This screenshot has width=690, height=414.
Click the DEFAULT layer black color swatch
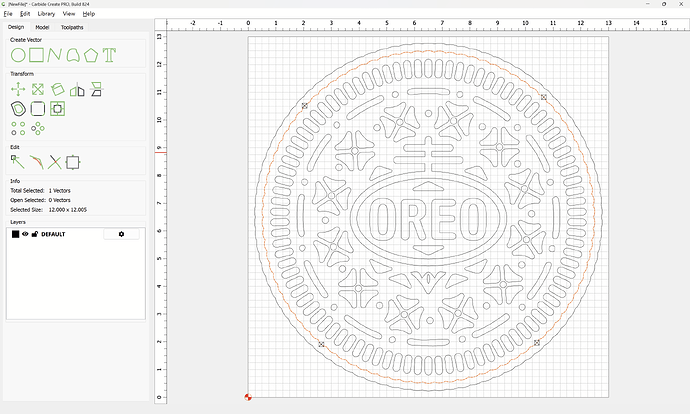(x=15, y=234)
